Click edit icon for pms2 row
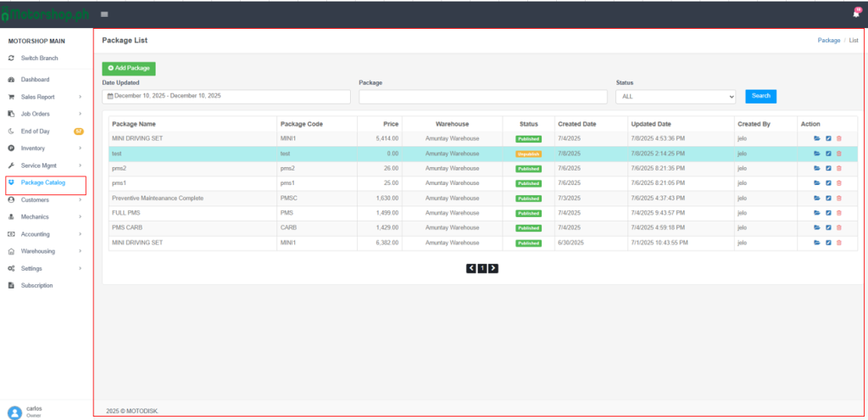 (828, 169)
